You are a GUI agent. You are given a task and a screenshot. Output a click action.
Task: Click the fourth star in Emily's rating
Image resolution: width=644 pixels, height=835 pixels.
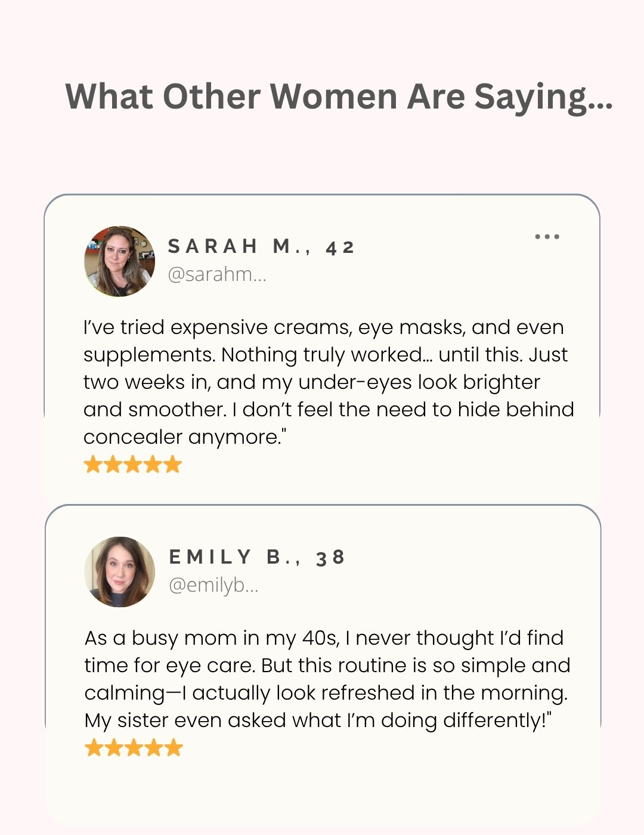153,747
